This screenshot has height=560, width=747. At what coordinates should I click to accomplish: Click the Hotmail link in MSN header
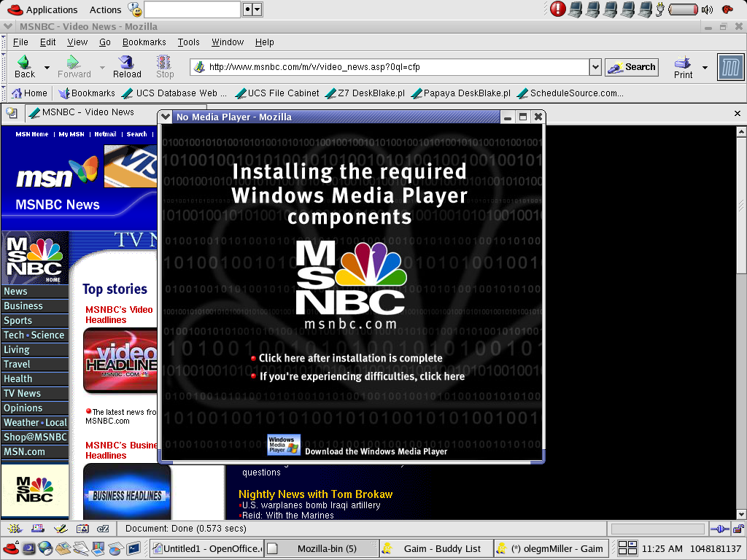click(105, 134)
